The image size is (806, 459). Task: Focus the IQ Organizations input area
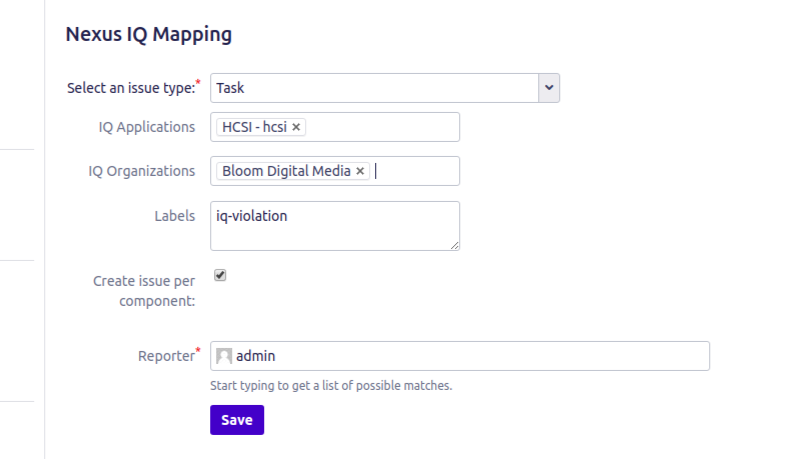click(x=415, y=171)
